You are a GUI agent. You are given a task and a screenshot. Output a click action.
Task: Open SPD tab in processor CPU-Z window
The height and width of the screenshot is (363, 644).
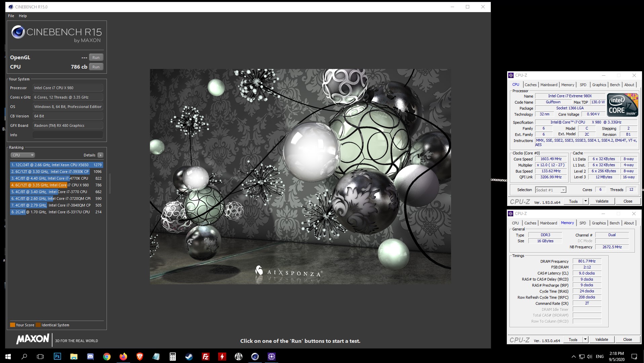[x=583, y=85]
